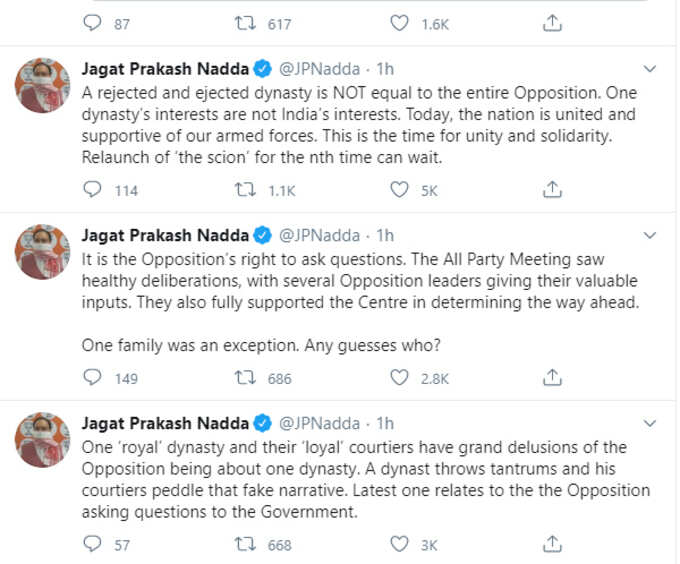
Task: Retweet the tweet with 686 retweets
Action: (x=245, y=378)
